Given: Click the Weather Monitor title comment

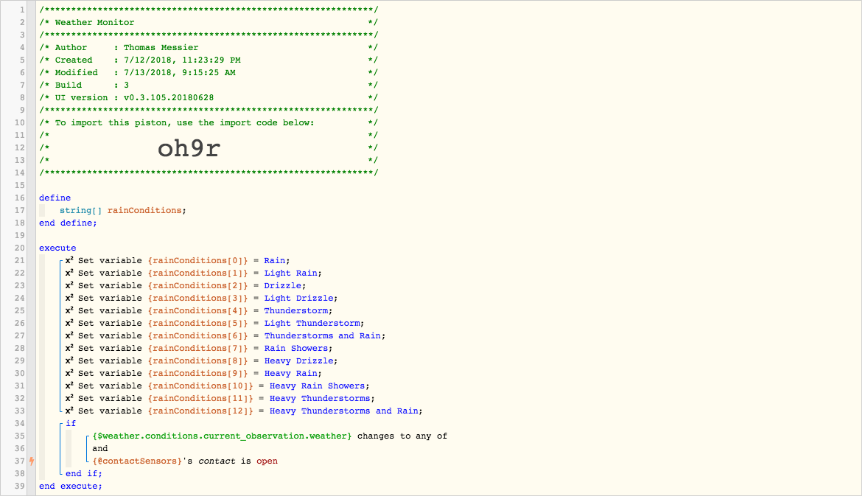Looking at the screenshot, I should pyautogui.click(x=94, y=23).
